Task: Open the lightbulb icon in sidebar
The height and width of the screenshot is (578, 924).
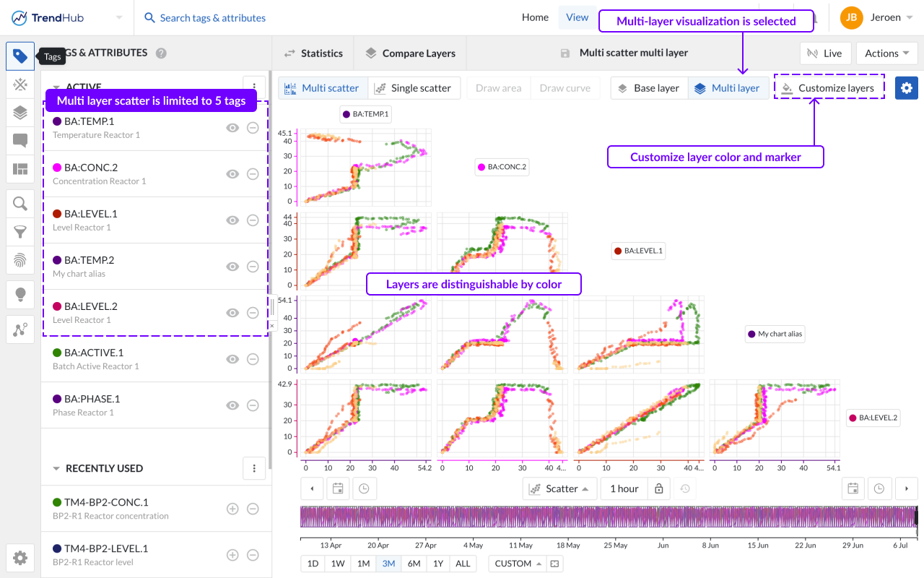Action: pyautogui.click(x=20, y=294)
